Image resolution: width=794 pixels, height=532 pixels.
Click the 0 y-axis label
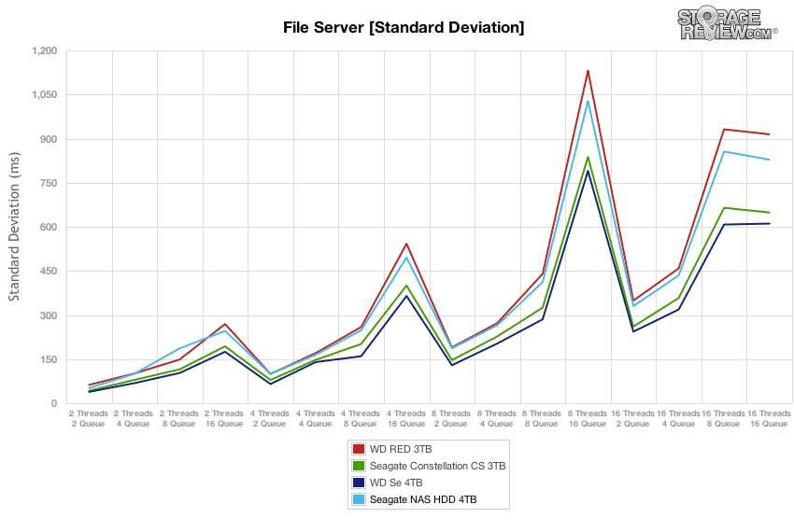(x=53, y=403)
